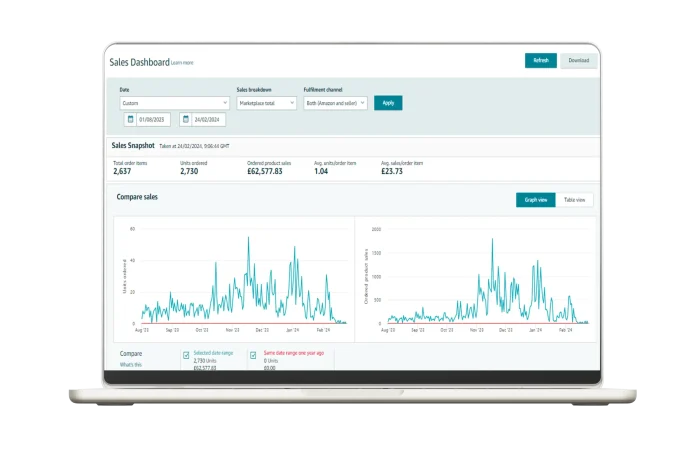Click the end date calendar icon
700x450 pixels.
pos(186,120)
